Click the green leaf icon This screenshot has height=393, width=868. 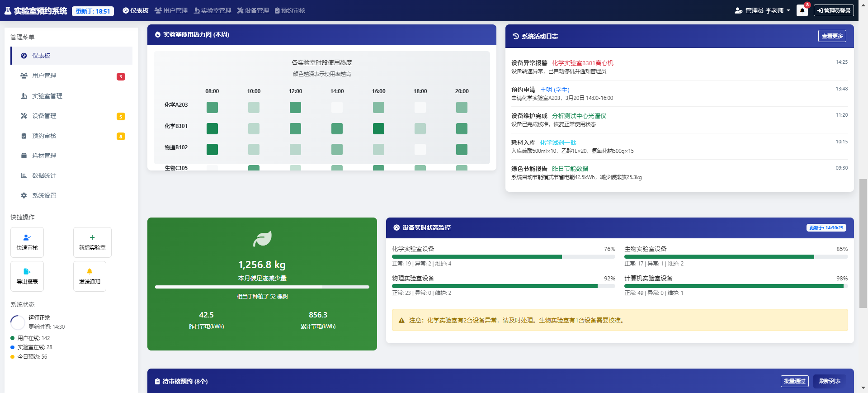[x=262, y=239]
